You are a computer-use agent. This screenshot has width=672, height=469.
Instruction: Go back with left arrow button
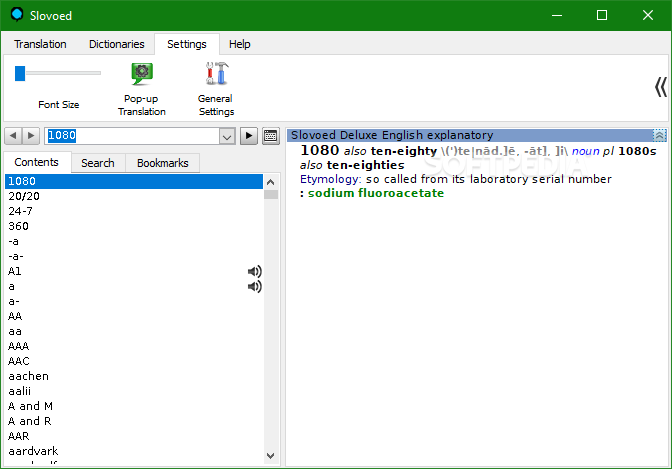tap(13, 136)
